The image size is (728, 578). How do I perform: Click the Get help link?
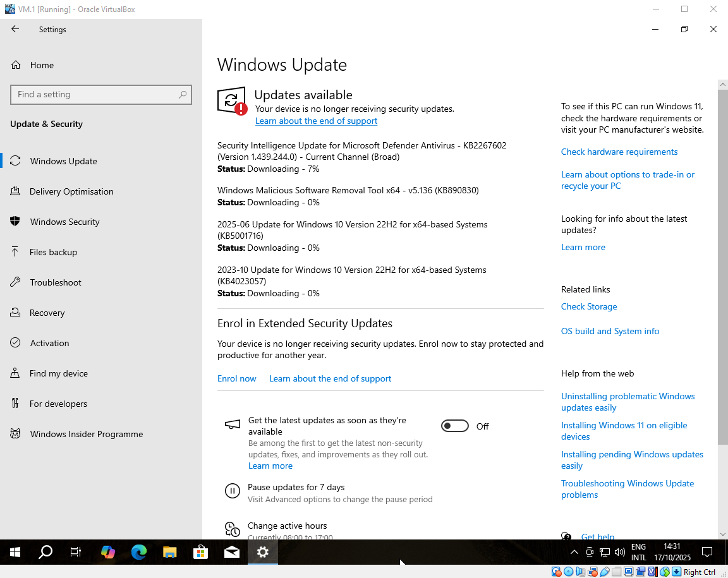point(598,536)
